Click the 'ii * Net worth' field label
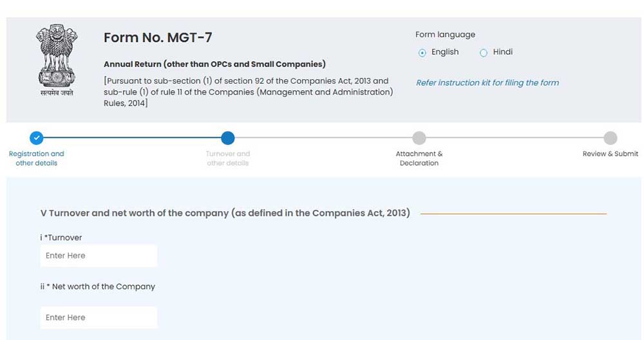The height and width of the screenshot is (340, 644). coord(98,287)
